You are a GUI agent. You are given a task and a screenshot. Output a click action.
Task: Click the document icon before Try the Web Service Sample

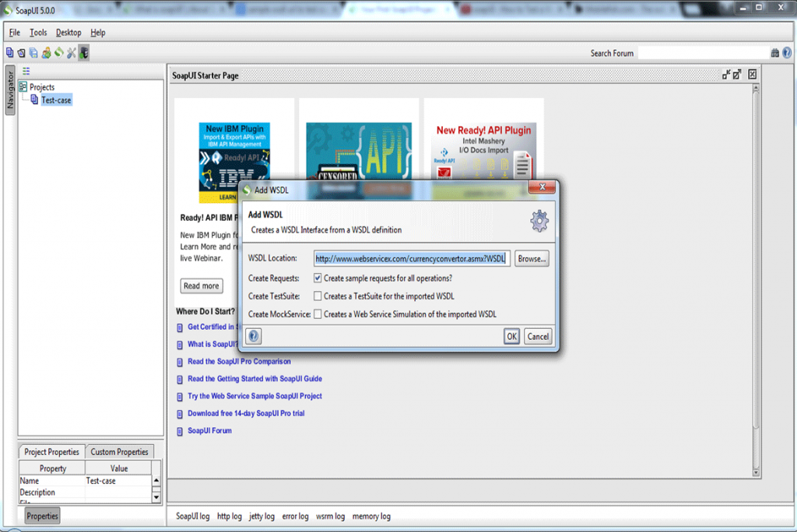[x=180, y=397]
